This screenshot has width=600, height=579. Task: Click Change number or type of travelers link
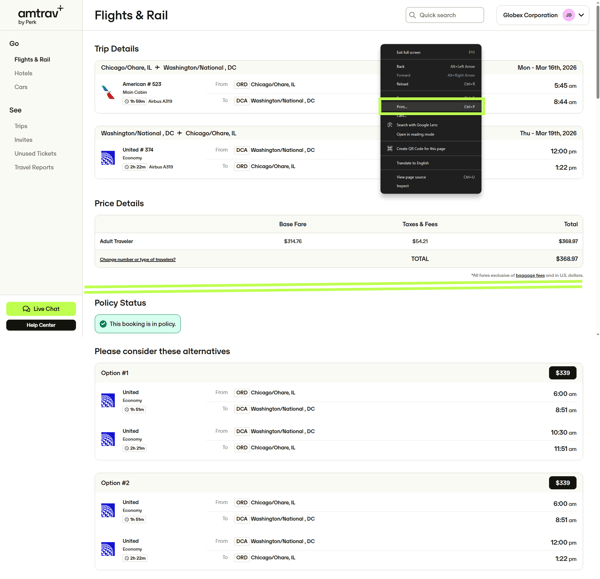coord(137,259)
